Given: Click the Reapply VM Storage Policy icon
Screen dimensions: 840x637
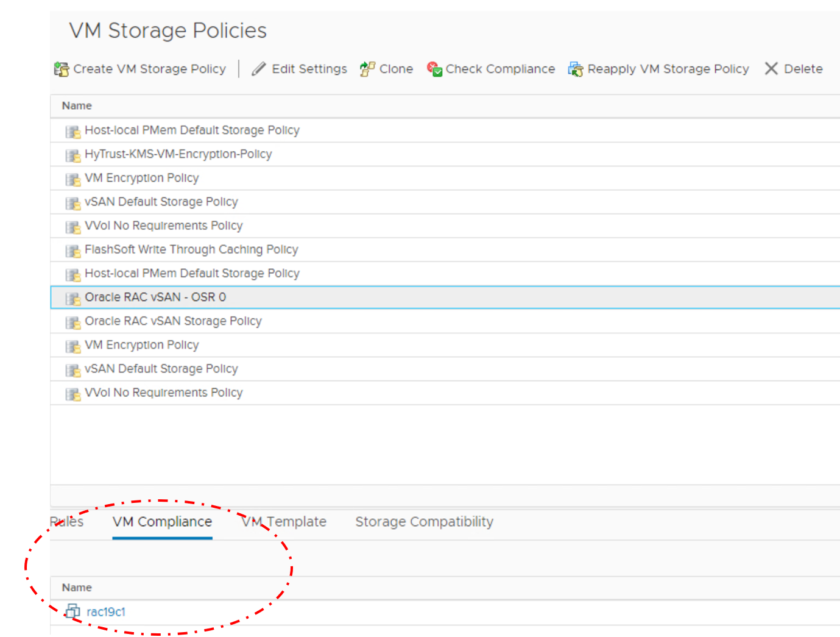Looking at the screenshot, I should click(x=575, y=69).
